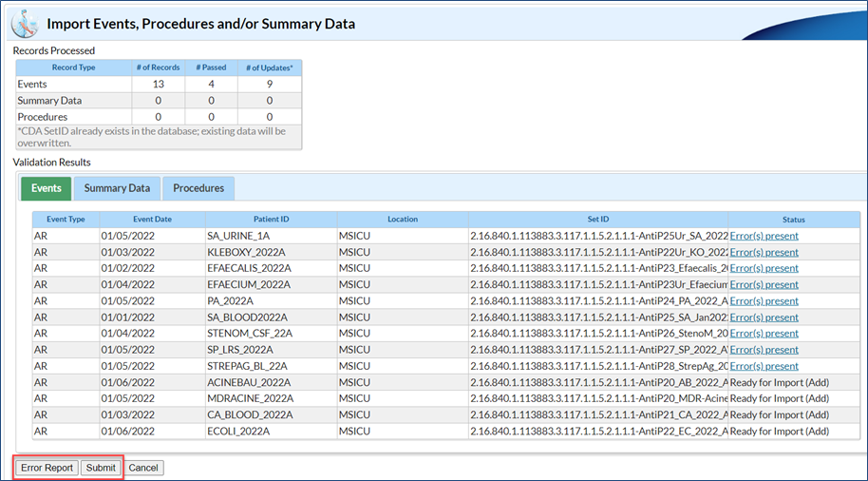Image resolution: width=868 pixels, height=481 pixels.
Task: Click the Events row in Records Processed
Action: click(159, 85)
